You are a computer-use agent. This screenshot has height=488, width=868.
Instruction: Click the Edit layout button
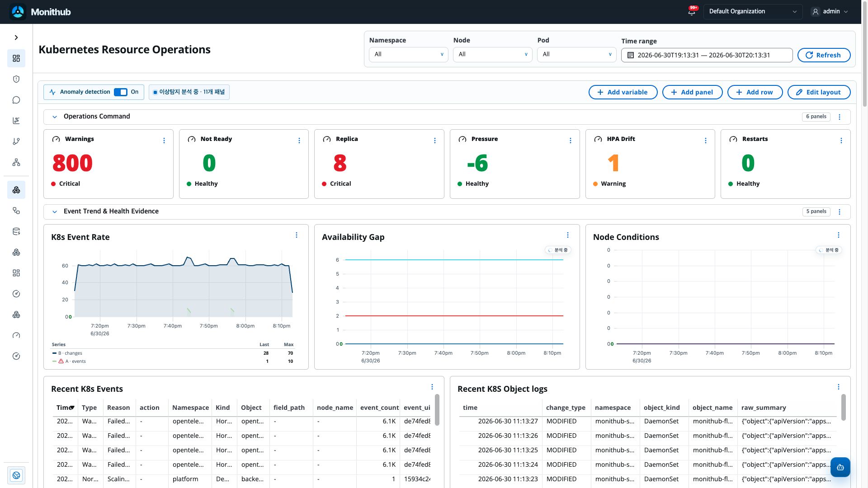coord(819,92)
